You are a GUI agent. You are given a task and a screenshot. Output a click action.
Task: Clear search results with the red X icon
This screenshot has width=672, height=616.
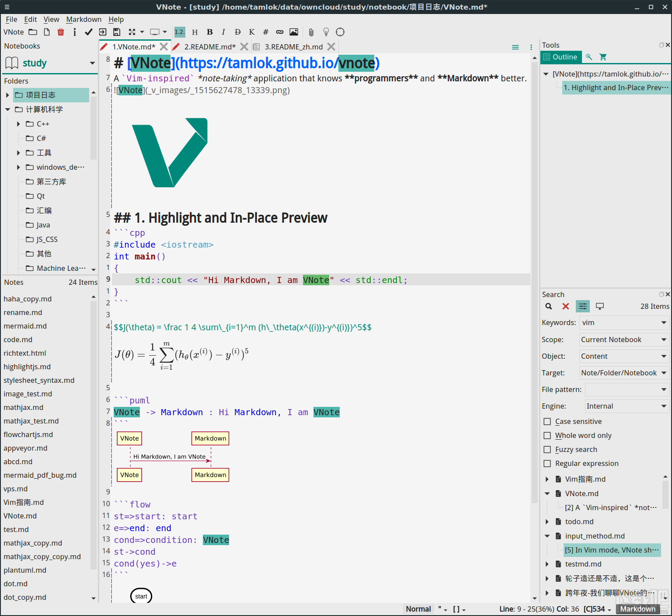(x=566, y=306)
